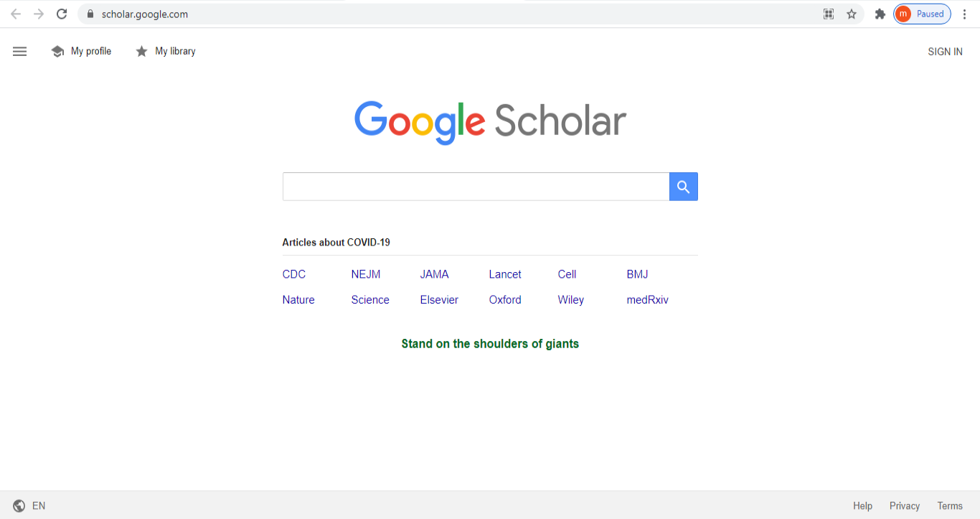Click the Help link in the footer
The width and height of the screenshot is (980, 519).
click(862, 505)
